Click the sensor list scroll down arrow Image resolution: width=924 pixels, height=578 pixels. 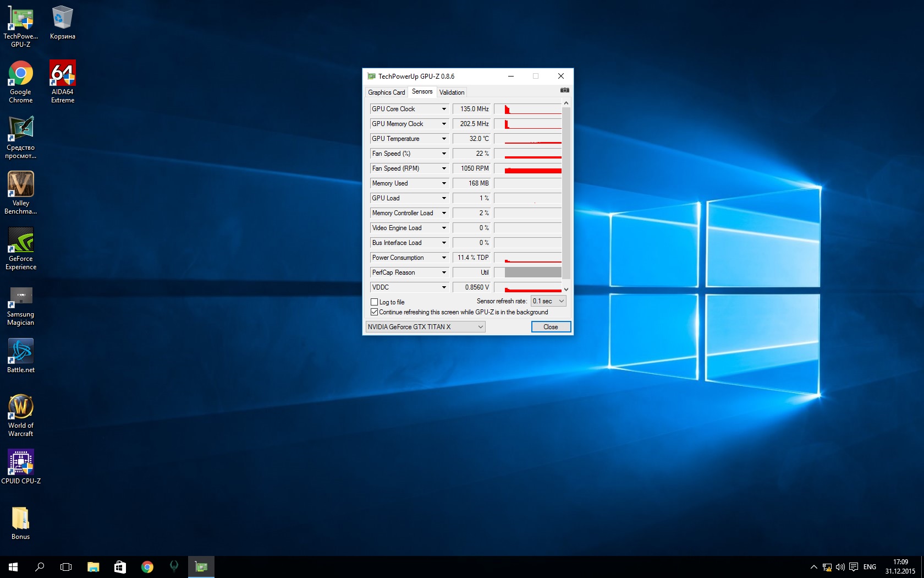pos(566,289)
